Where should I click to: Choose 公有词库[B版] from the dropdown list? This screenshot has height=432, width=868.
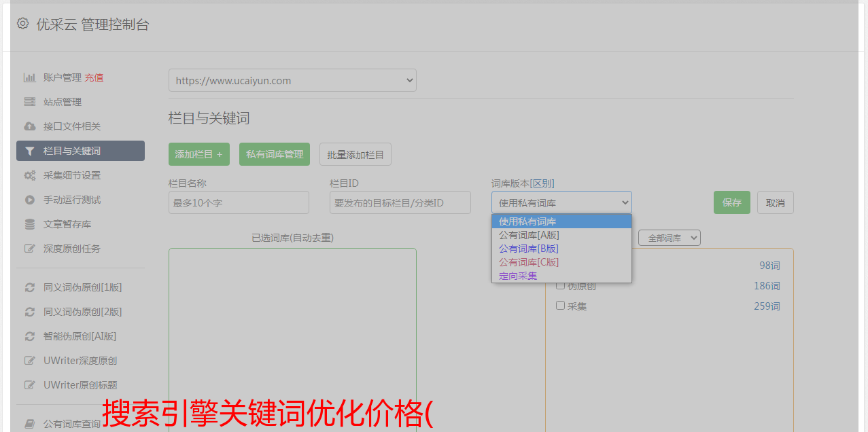coord(528,249)
